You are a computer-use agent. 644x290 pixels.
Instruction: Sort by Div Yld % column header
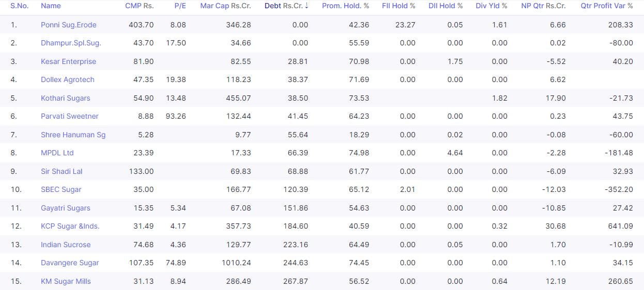tap(491, 6)
